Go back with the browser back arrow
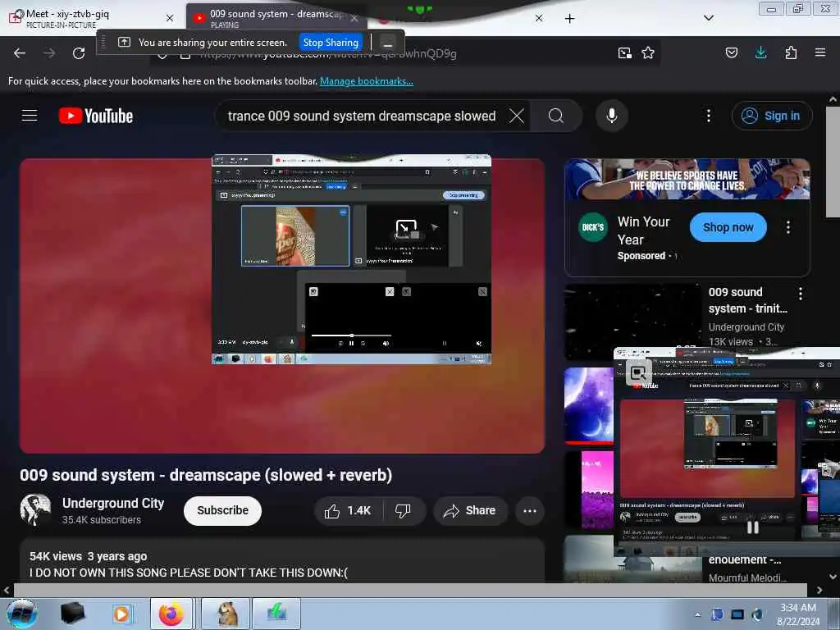The image size is (840, 630). 20,53
